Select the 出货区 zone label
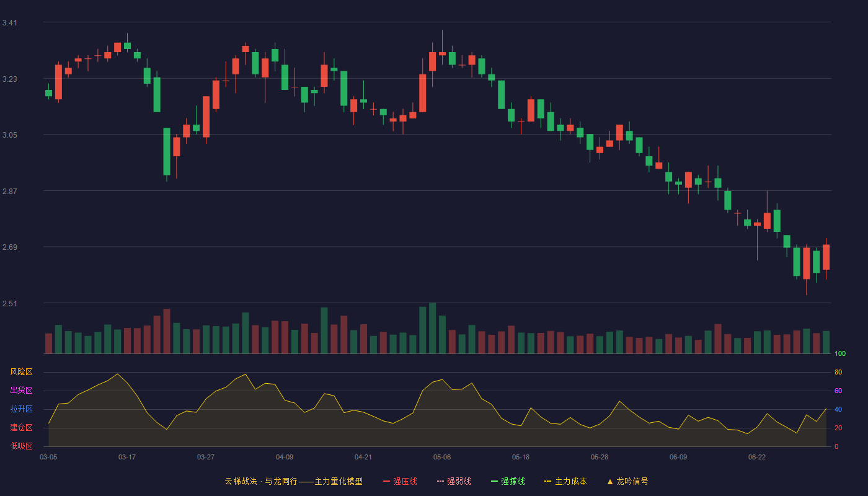This screenshot has width=868, height=496. [21, 391]
